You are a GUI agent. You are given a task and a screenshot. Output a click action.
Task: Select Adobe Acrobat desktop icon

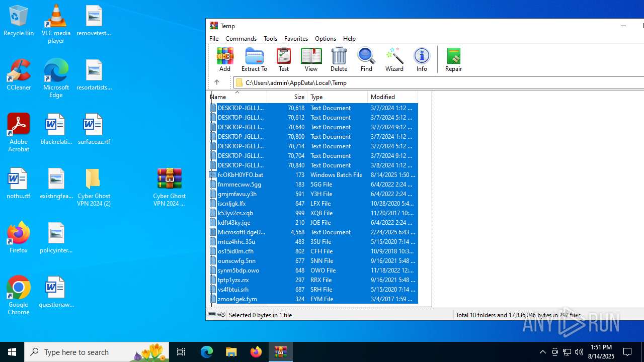(x=19, y=133)
